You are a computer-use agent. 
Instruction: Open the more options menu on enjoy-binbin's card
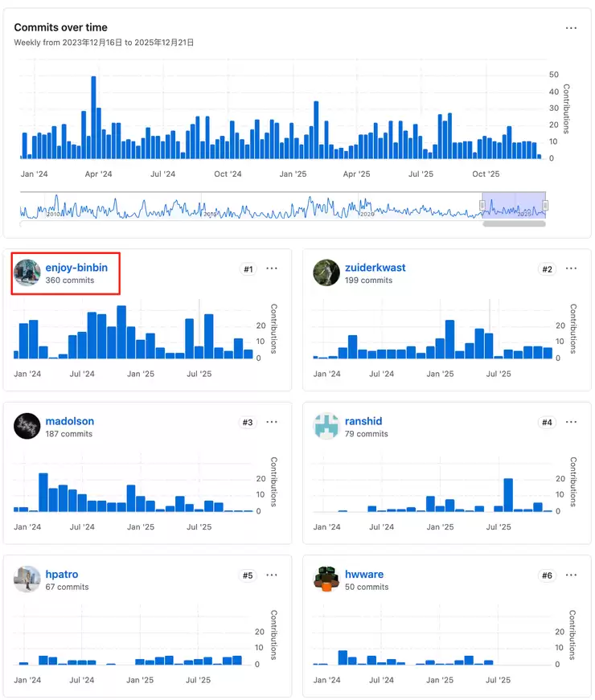coord(272,268)
